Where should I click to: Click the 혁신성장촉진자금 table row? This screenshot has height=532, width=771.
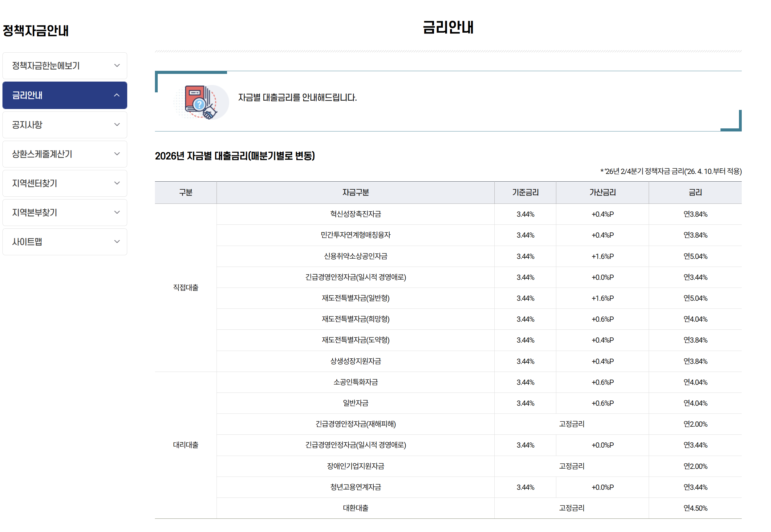tap(355, 214)
